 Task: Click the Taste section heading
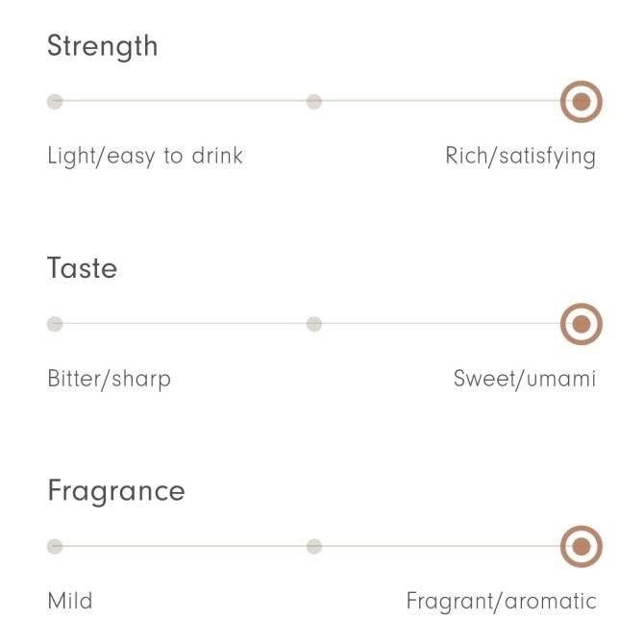(x=82, y=268)
